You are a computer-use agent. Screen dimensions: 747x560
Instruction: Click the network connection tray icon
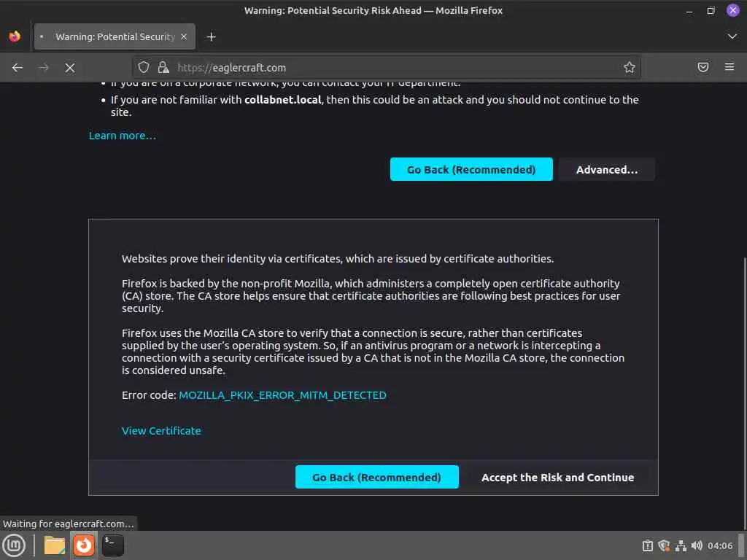[x=681, y=545]
